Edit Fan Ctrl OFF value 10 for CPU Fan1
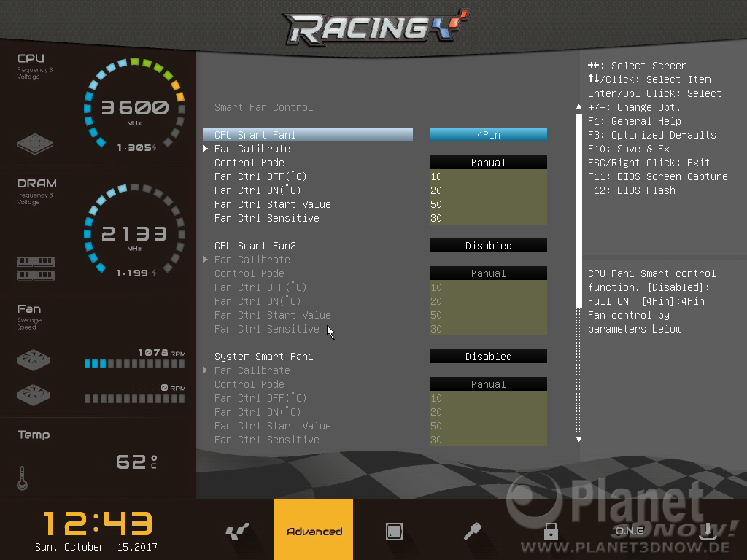The height and width of the screenshot is (560, 747). 488,176
